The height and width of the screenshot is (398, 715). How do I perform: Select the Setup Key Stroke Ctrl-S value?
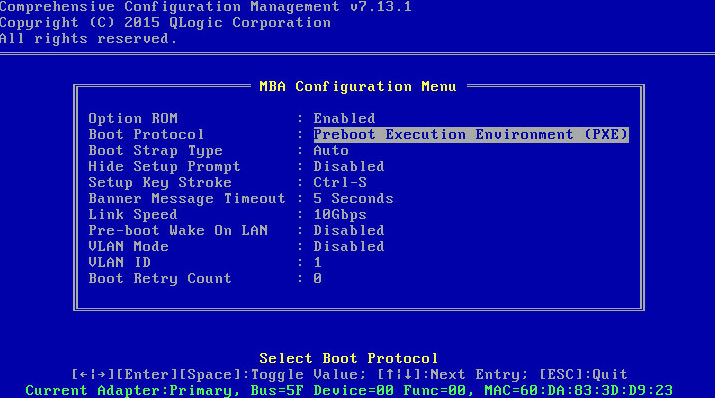(x=340, y=182)
